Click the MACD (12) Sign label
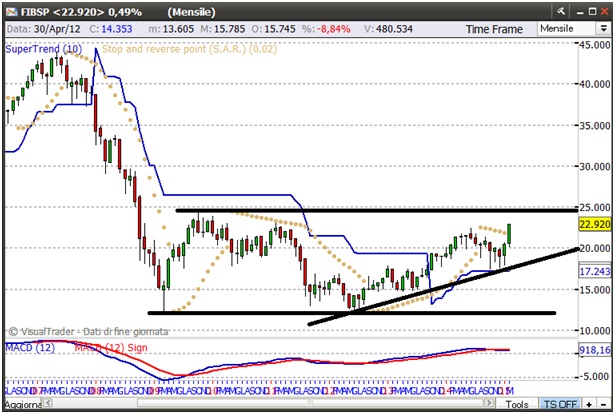Image resolution: width=615 pixels, height=414 pixels. pyautogui.click(x=115, y=346)
